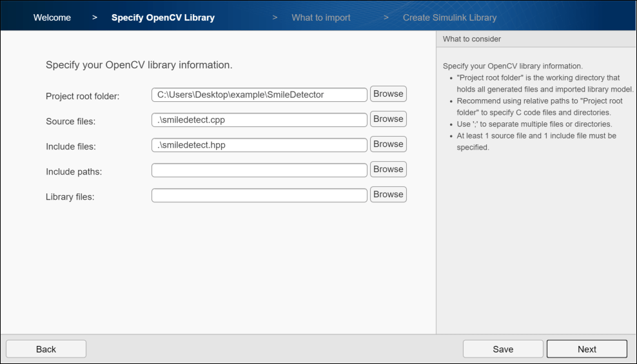Viewport: 637px width, 364px height.
Task: Click the Welcome step in wizard header
Action: pyautogui.click(x=52, y=17)
